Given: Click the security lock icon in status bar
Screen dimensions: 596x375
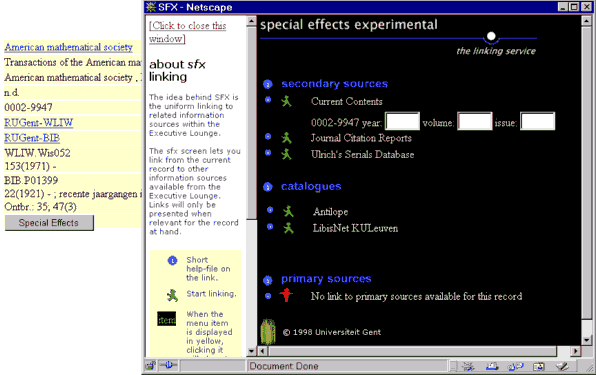Looking at the screenshot, I should click(x=151, y=366).
